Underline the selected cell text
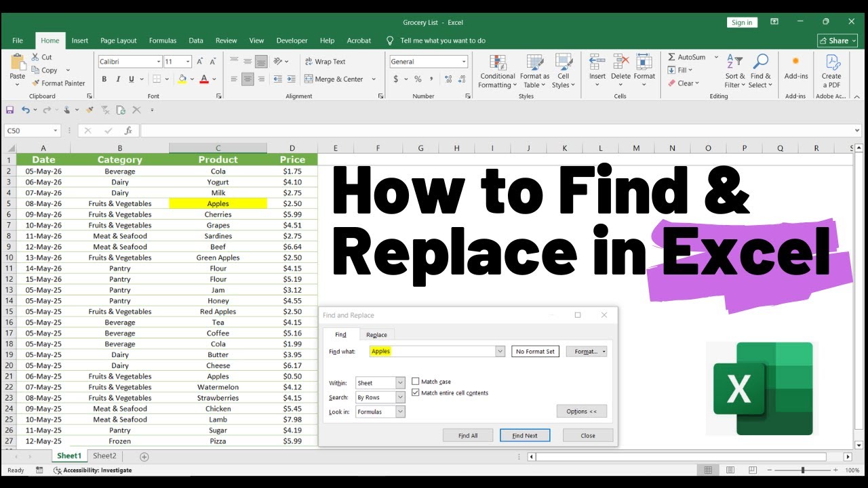Screen dimensions: 868x488 click(132, 79)
